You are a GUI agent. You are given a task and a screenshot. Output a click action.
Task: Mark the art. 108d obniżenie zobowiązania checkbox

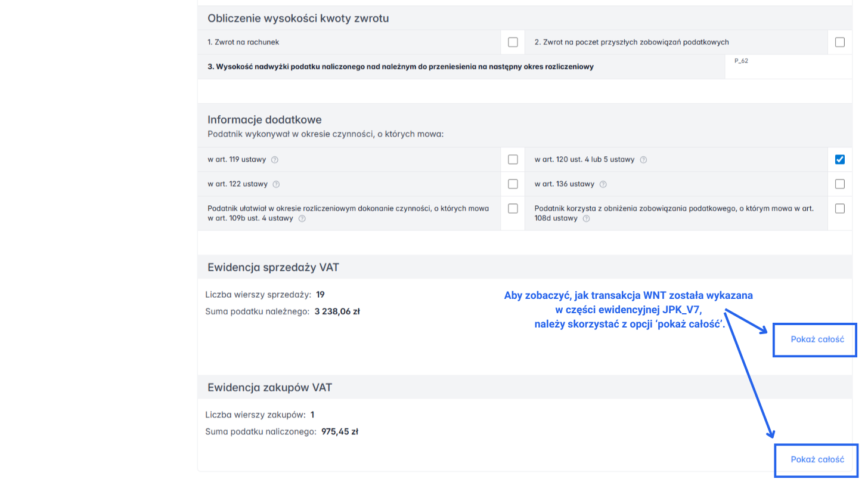pyautogui.click(x=840, y=209)
